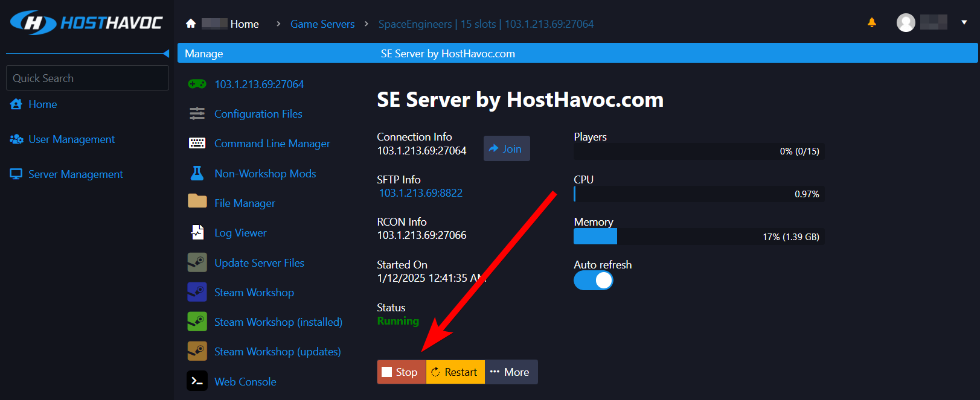This screenshot has width=980, height=400.
Task: Open the notification bell
Action: [871, 22]
